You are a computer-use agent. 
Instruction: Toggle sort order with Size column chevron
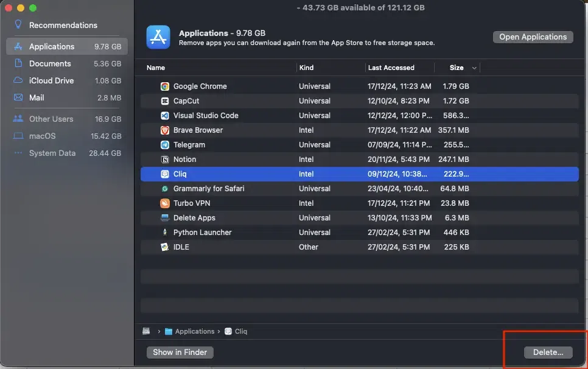click(474, 68)
